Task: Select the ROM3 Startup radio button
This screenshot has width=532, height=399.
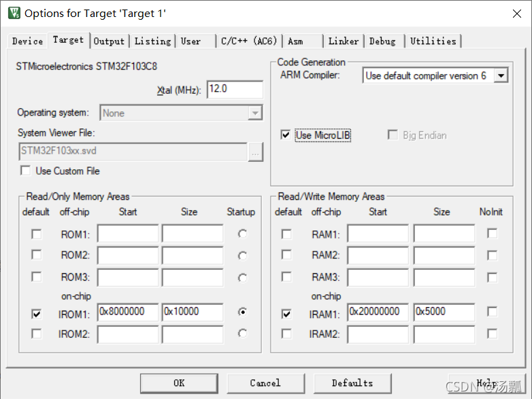Action: pyautogui.click(x=242, y=277)
